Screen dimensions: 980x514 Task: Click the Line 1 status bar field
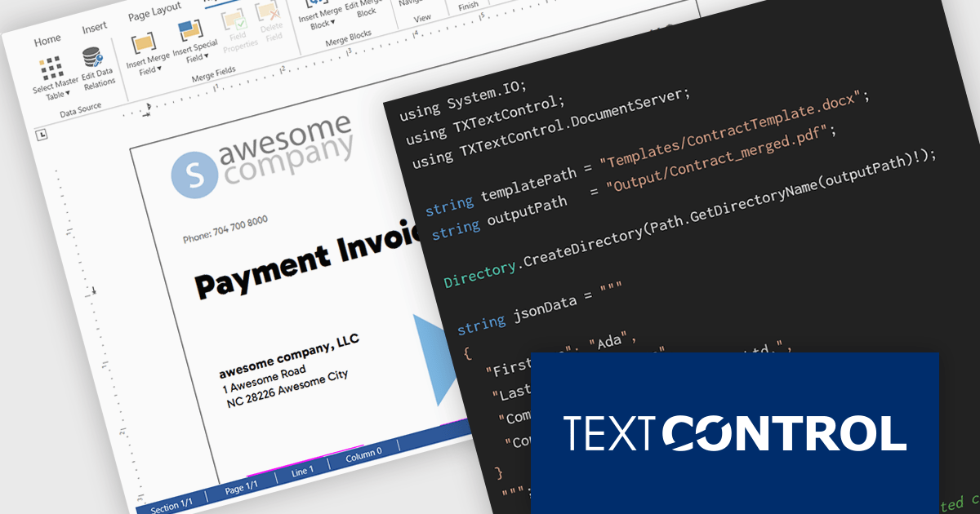click(x=301, y=471)
